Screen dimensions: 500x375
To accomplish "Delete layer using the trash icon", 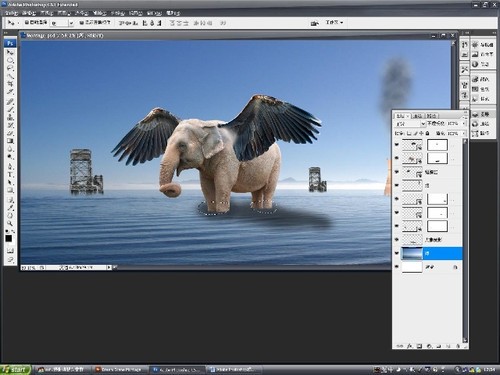I will 458,346.
